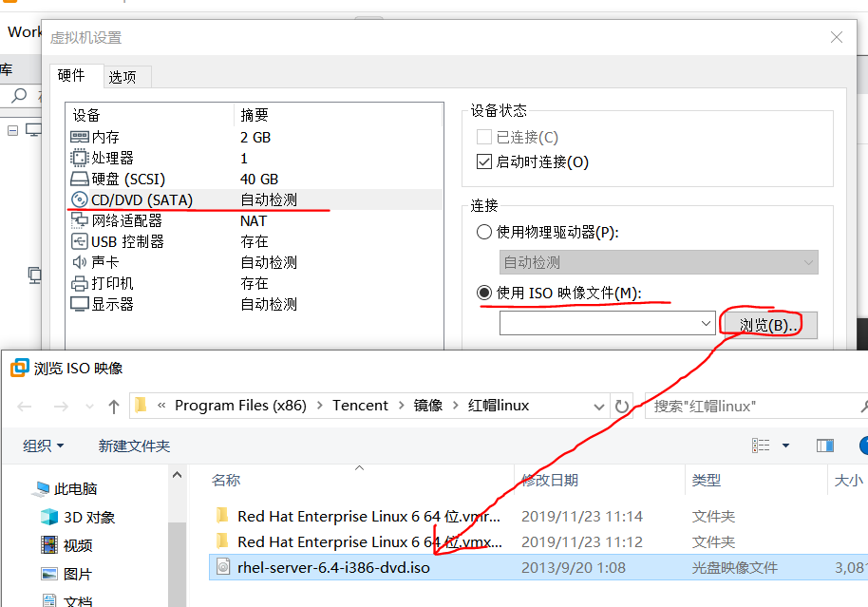Refresh the 红帽linux folder view
The image size is (868, 607).
pos(622,407)
